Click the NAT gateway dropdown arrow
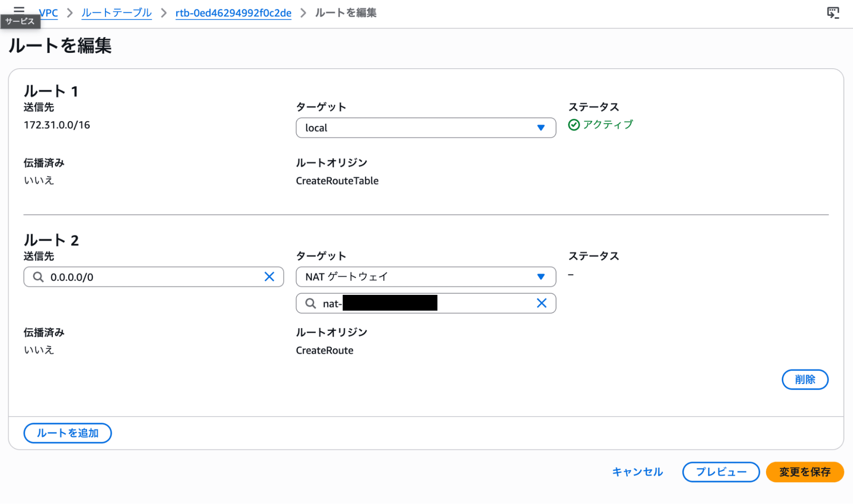853x504 pixels. coord(541,277)
